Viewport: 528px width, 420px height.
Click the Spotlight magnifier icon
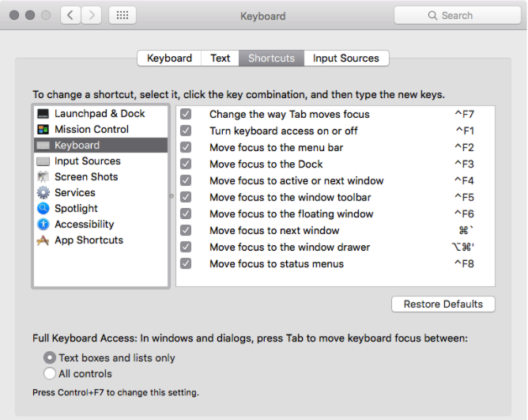coord(43,208)
